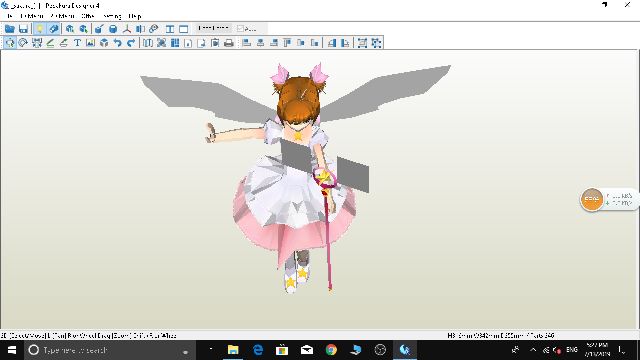
Task: Open File Explorer from the taskbar
Action: point(233,350)
